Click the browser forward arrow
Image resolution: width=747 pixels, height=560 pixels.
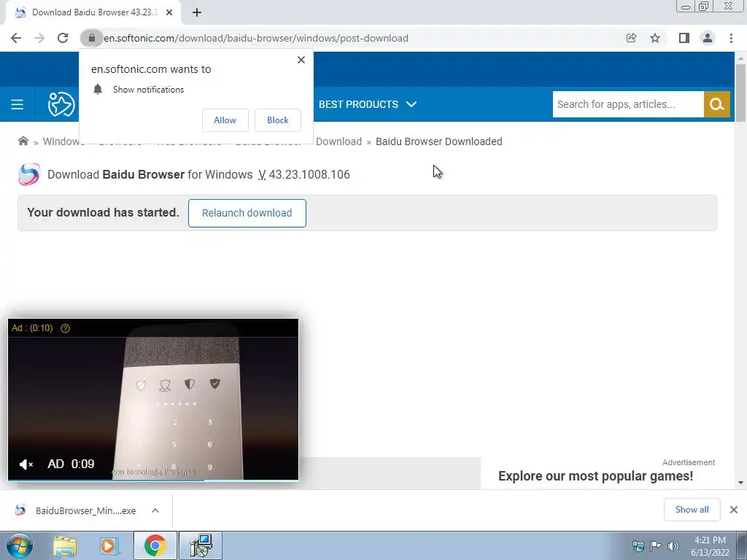tap(39, 38)
